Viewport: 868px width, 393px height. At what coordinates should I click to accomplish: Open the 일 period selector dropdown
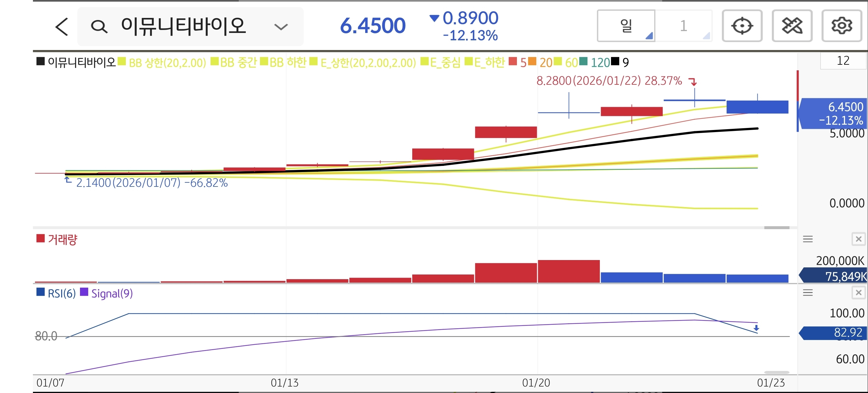tap(626, 26)
